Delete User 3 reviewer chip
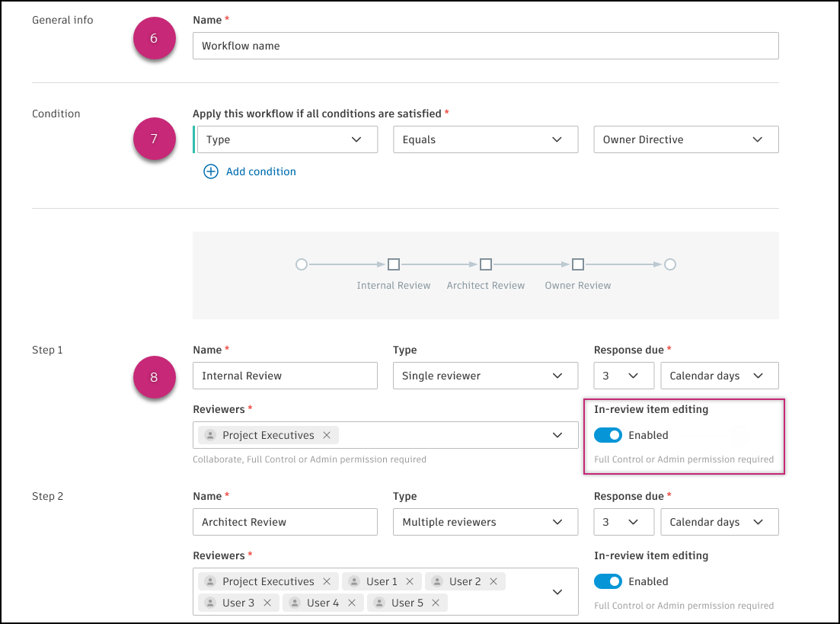This screenshot has height=624, width=840. (267, 603)
